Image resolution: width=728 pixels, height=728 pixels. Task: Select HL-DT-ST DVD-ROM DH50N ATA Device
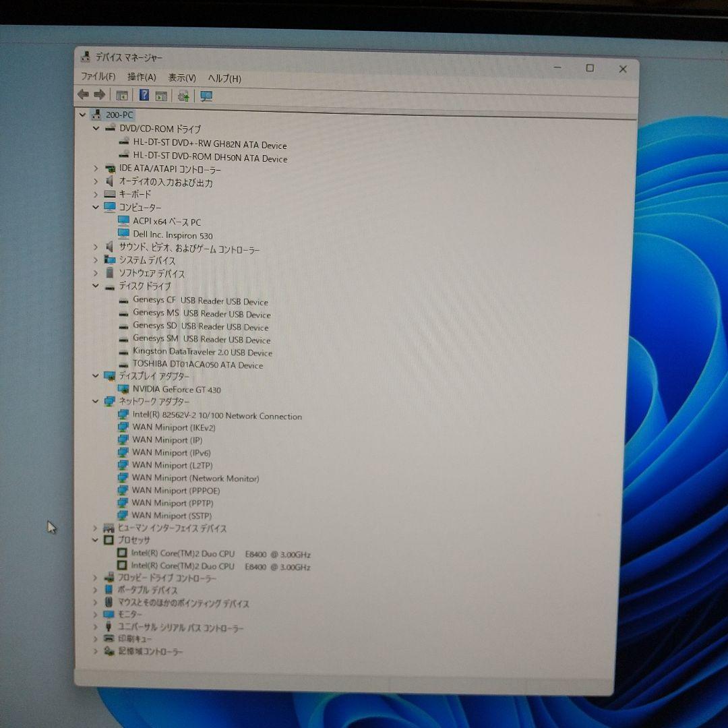pyautogui.click(x=210, y=157)
